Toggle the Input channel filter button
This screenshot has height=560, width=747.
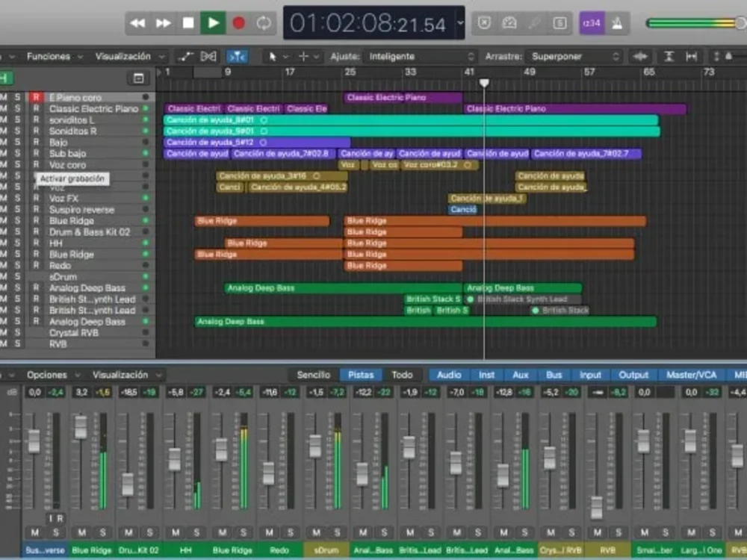pos(590,376)
